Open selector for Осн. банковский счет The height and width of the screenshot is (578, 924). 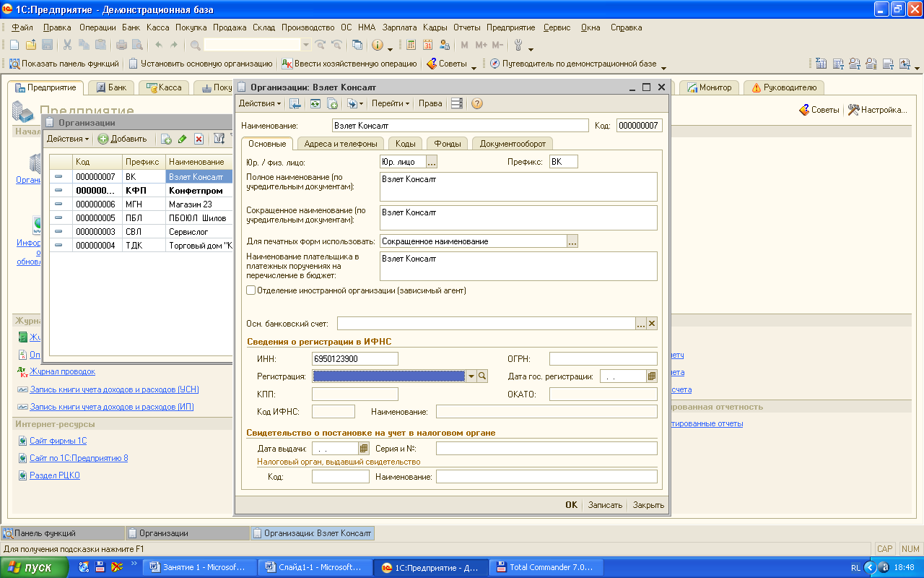click(640, 323)
